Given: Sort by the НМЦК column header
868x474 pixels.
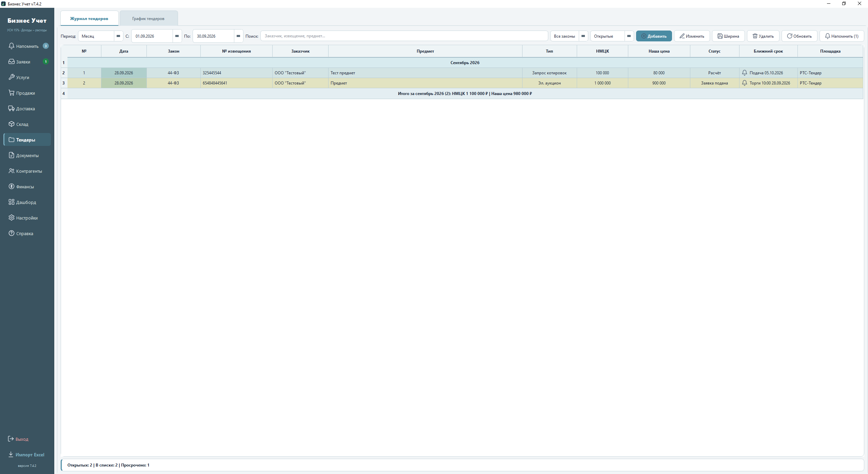Looking at the screenshot, I should (x=602, y=51).
